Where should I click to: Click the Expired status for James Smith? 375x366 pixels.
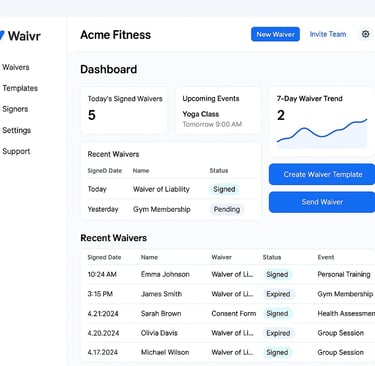[x=278, y=294]
